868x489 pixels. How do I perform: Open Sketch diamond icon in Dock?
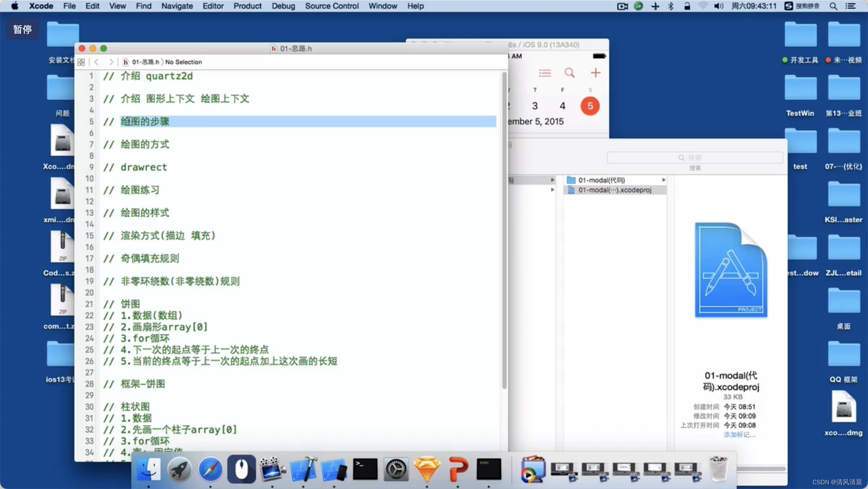427,469
